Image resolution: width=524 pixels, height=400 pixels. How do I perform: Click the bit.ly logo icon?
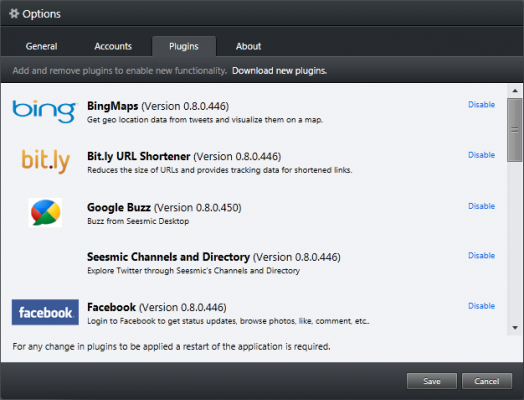(x=46, y=161)
